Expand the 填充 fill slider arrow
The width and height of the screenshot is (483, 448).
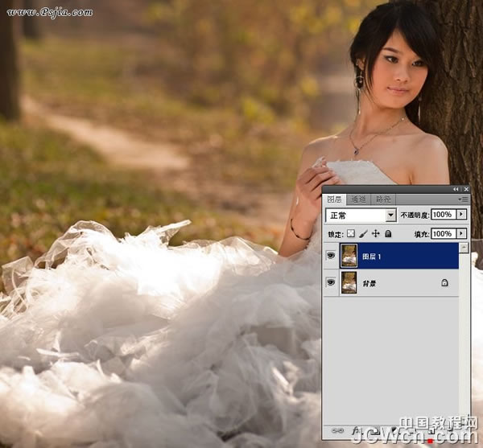pos(461,233)
